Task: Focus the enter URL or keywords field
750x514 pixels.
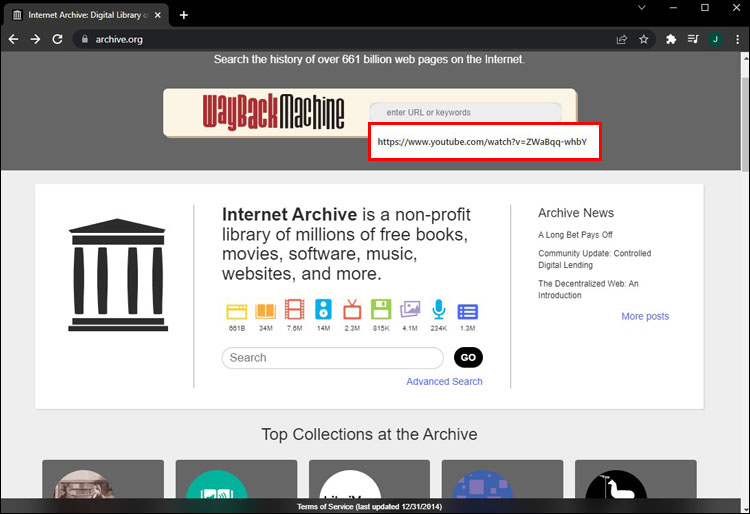Action: 465,112
